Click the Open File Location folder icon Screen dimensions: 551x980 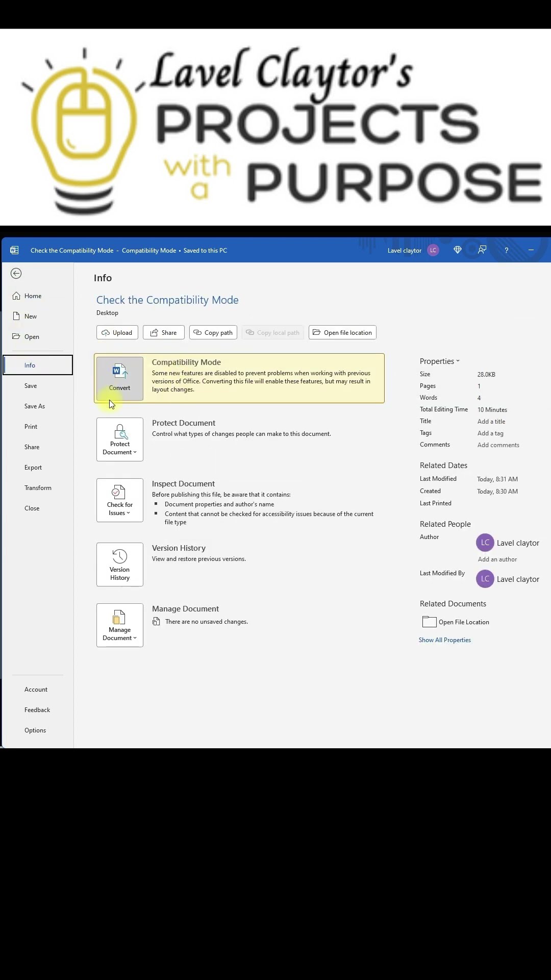[x=430, y=622]
